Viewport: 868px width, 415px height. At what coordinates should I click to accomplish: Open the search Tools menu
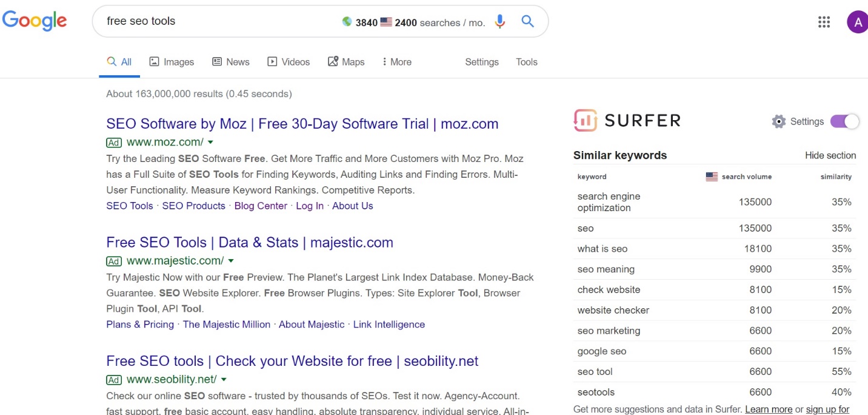pyautogui.click(x=527, y=62)
